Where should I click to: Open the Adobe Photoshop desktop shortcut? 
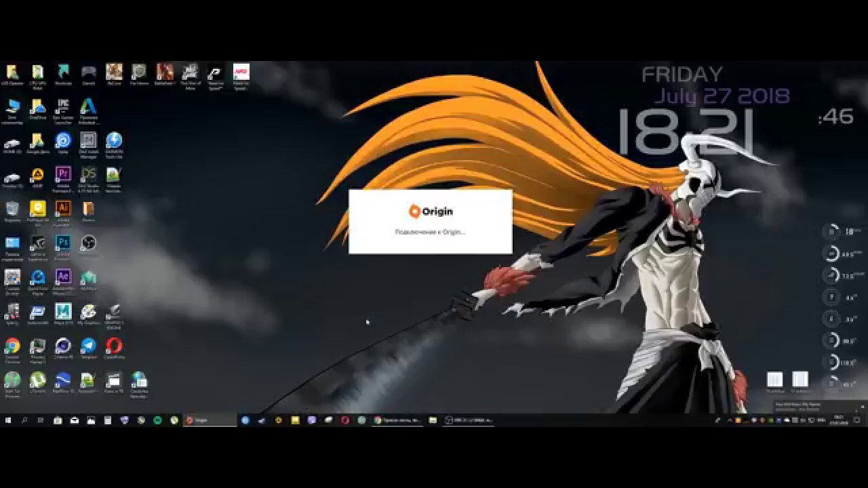pos(63,247)
